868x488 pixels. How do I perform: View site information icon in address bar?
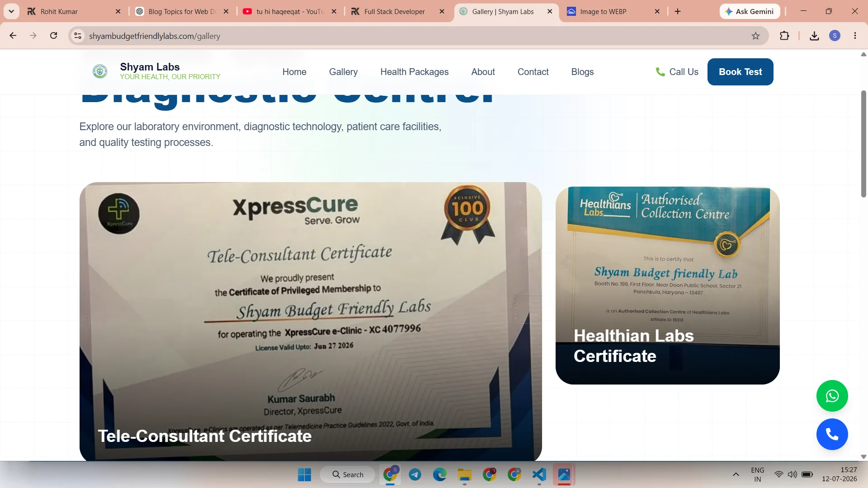pyautogui.click(x=78, y=36)
